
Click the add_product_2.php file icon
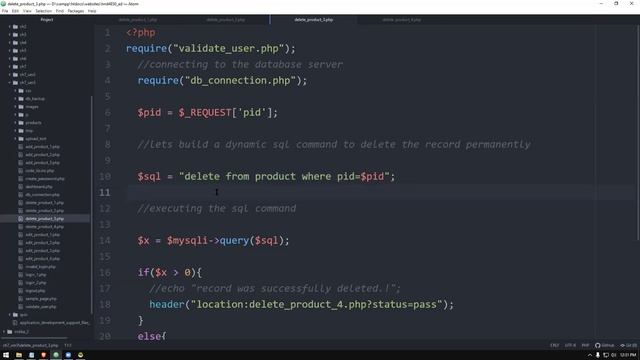[21, 155]
